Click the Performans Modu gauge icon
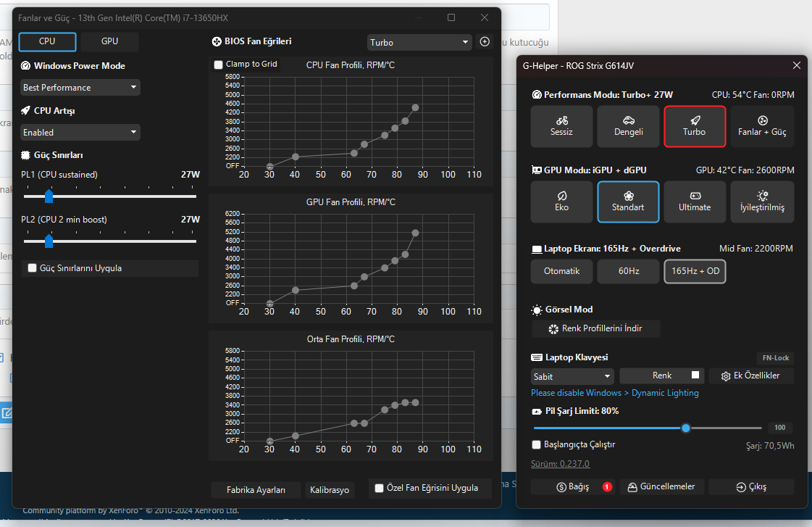 pos(537,95)
